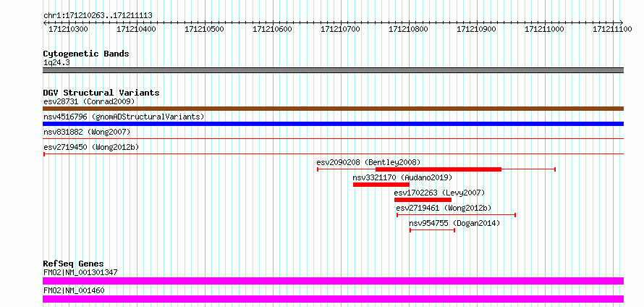The width and height of the screenshot is (644, 307).
Task: Open esv2719461 (Wong2012b) label
Action: pyautogui.click(x=444, y=208)
